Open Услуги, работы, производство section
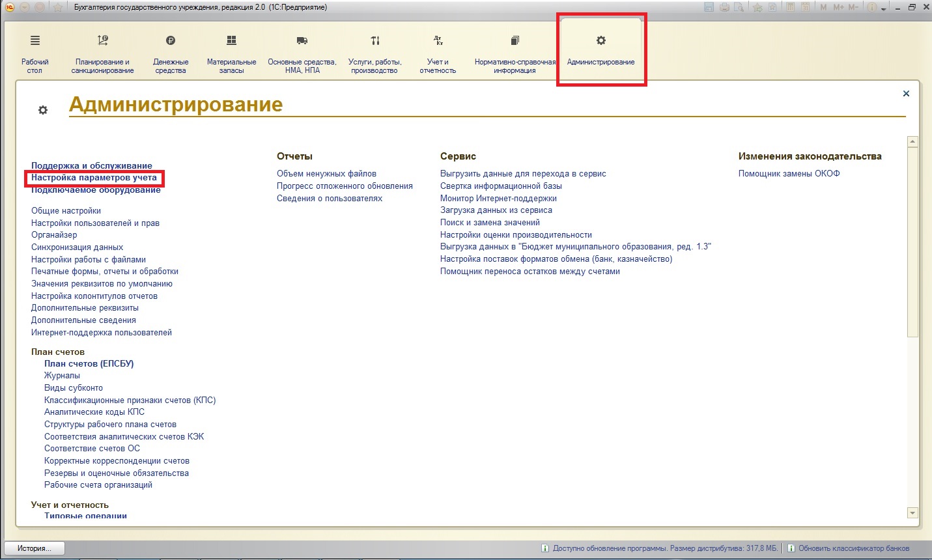Viewport: 932px width, 560px height. coord(374,55)
